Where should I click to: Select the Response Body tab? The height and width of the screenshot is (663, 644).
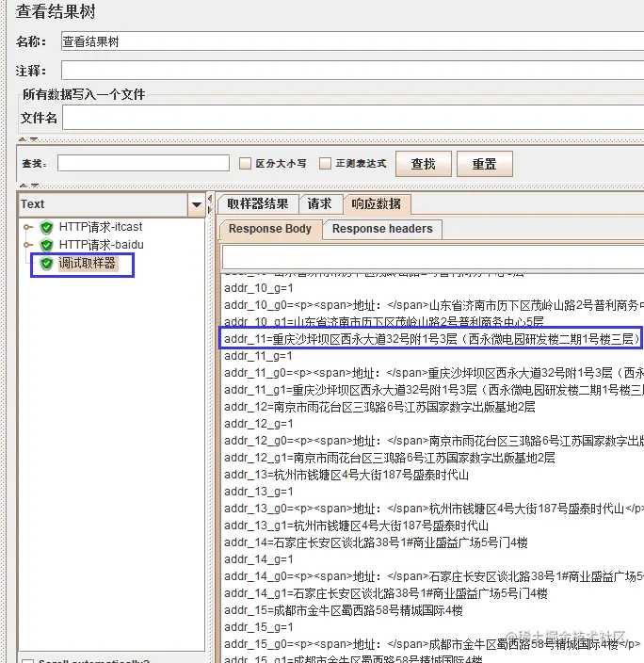tap(270, 229)
